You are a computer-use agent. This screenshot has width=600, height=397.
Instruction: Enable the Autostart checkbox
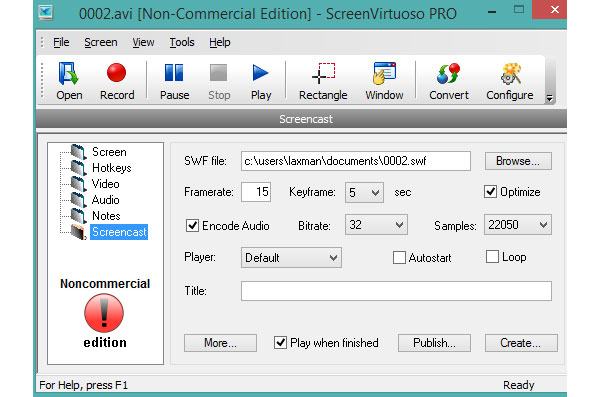coord(399,258)
